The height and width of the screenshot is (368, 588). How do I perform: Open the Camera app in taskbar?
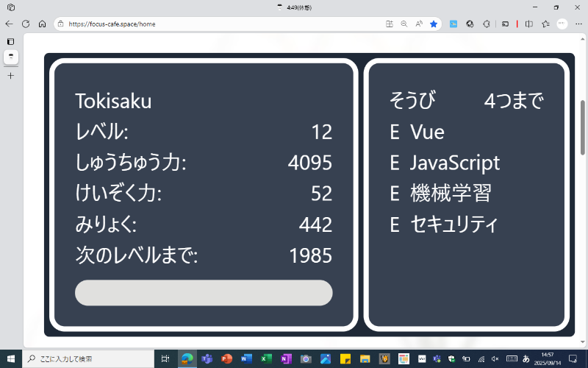coord(306,359)
